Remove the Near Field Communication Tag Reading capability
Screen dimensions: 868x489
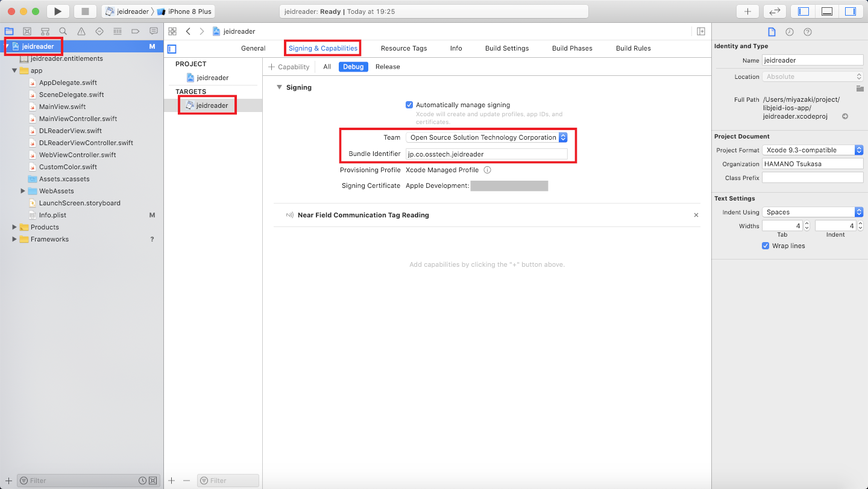pos(696,215)
